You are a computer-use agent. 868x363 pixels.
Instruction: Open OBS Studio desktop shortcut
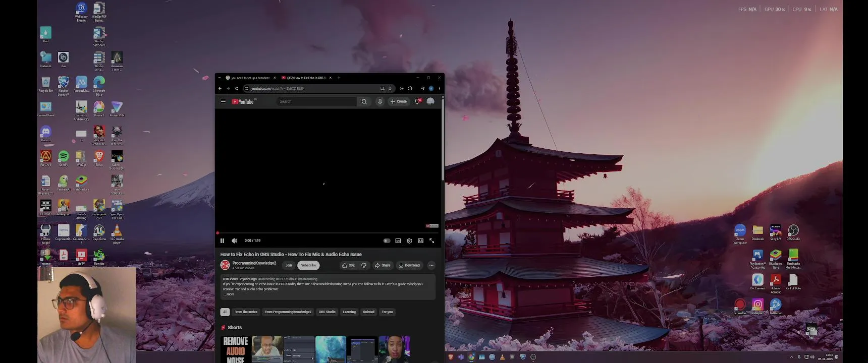click(x=793, y=232)
